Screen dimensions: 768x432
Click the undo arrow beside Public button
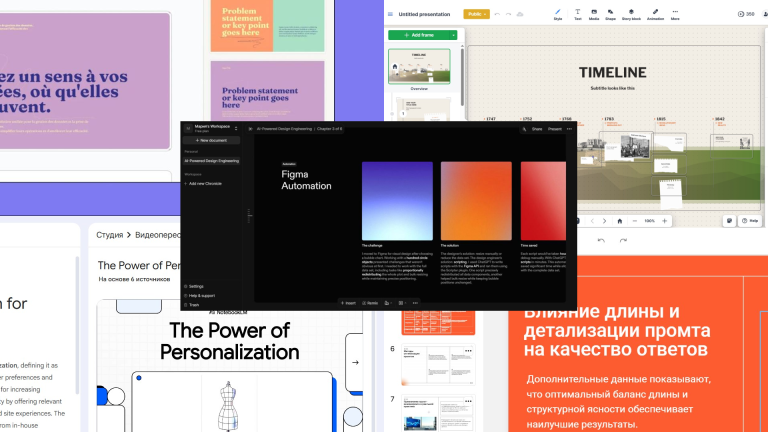497,14
